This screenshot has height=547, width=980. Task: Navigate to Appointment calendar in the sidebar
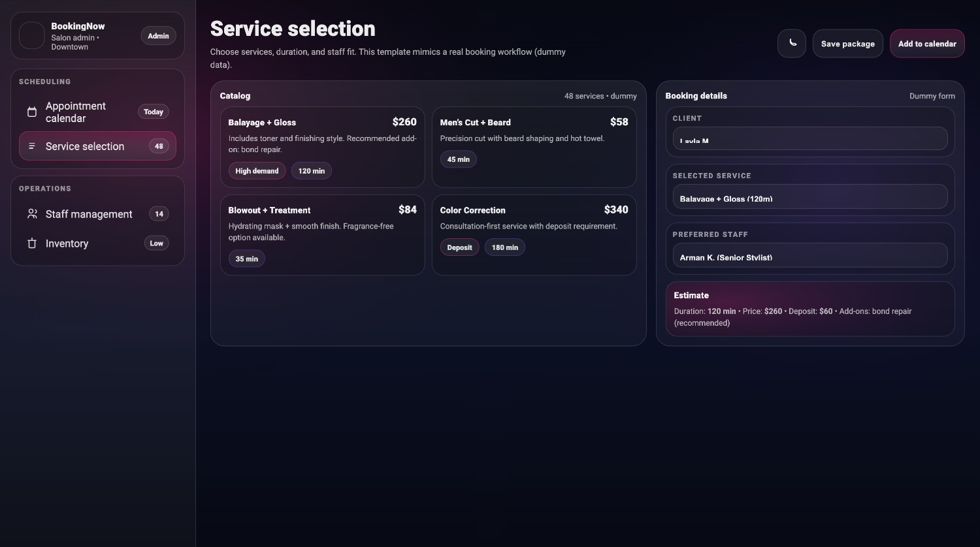(x=76, y=112)
